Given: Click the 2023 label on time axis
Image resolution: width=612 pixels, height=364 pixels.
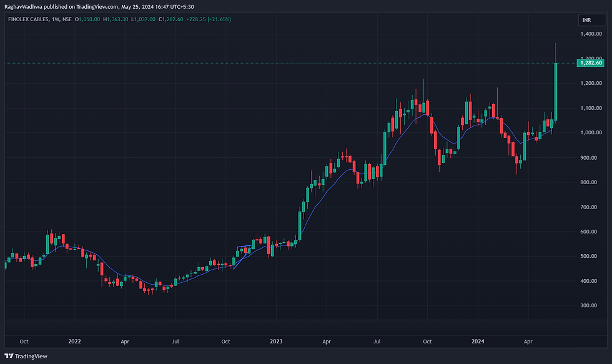Looking at the screenshot, I should pos(276,342).
